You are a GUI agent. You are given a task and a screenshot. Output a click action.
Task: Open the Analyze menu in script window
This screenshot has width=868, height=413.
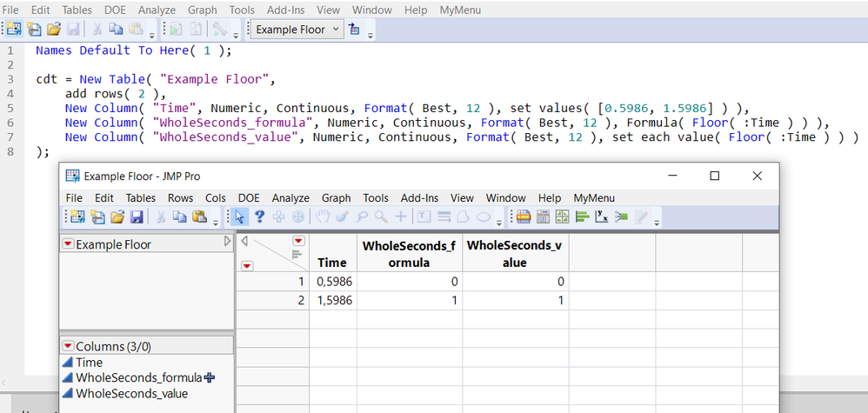tap(157, 10)
